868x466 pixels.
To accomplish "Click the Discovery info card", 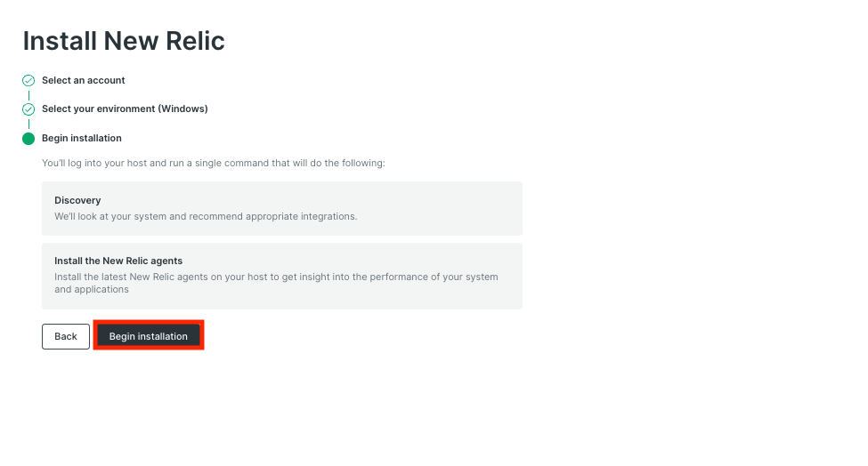I will pyautogui.click(x=281, y=208).
